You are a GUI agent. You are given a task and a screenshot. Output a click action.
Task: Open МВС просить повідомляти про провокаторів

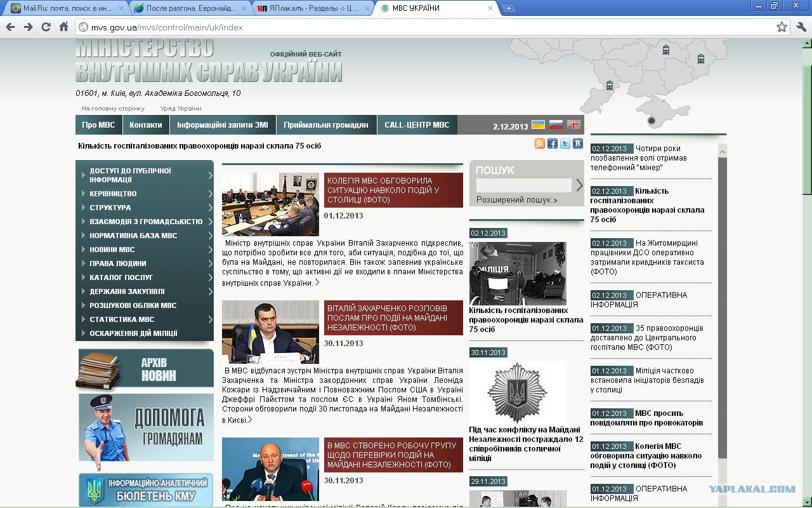(647, 418)
